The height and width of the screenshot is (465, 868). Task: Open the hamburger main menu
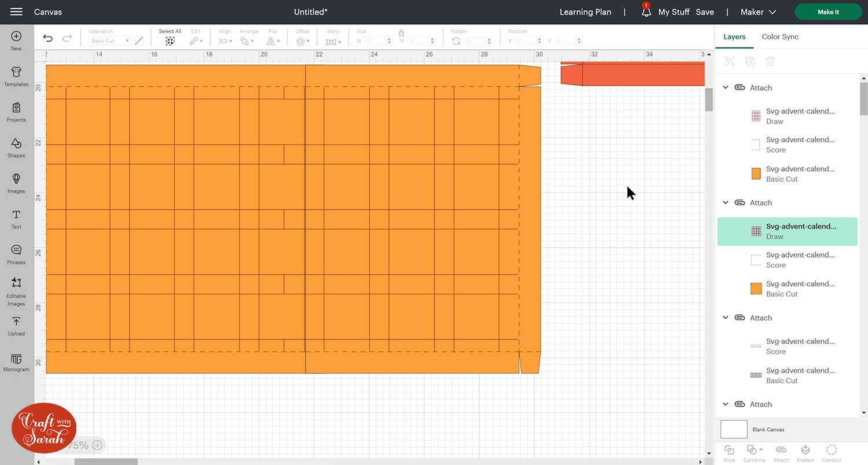click(x=16, y=12)
